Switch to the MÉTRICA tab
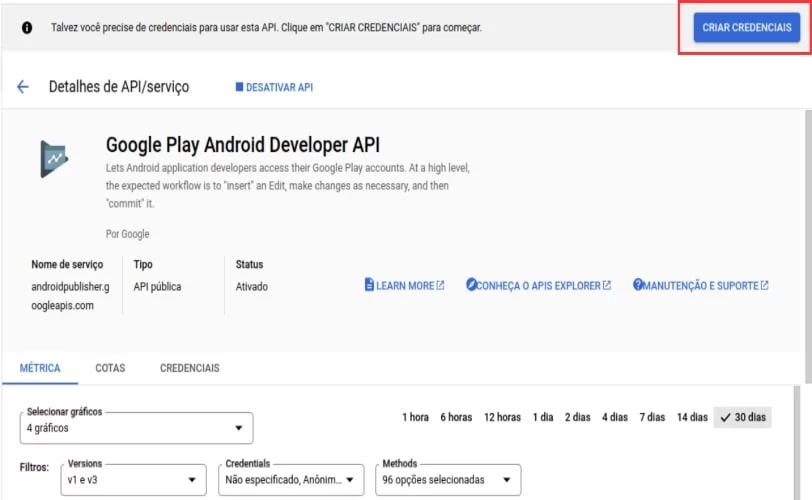 click(40, 368)
